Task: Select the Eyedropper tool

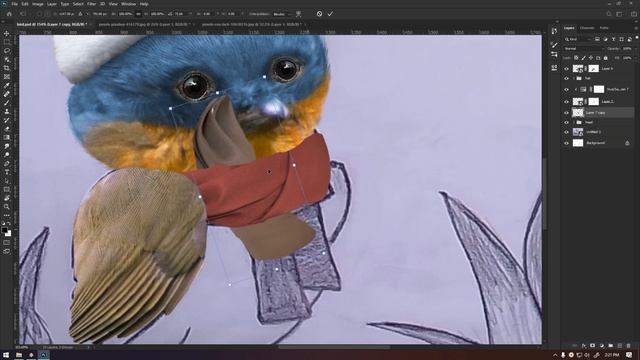Action: (x=7, y=85)
